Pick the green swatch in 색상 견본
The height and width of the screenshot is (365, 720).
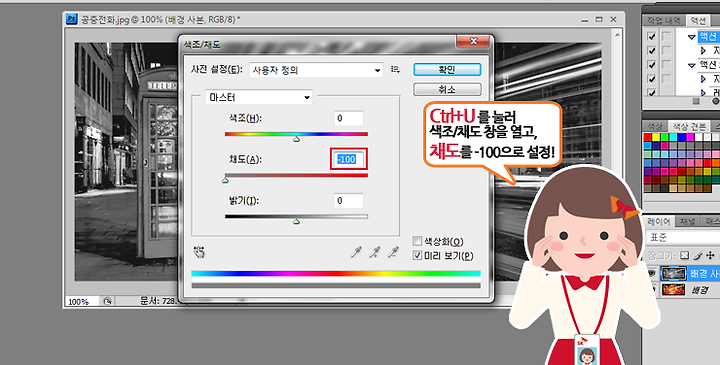[x=664, y=137]
